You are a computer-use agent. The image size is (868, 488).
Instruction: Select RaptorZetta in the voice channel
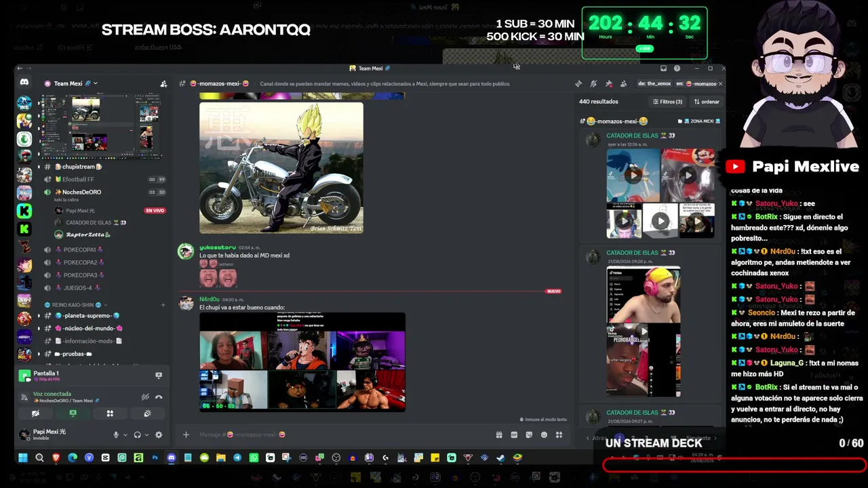tap(82, 235)
